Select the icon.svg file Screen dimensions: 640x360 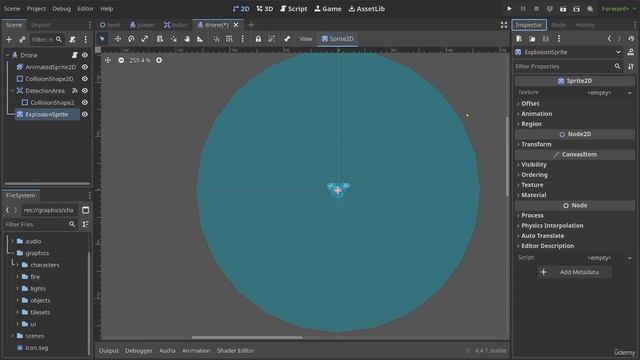click(x=37, y=348)
